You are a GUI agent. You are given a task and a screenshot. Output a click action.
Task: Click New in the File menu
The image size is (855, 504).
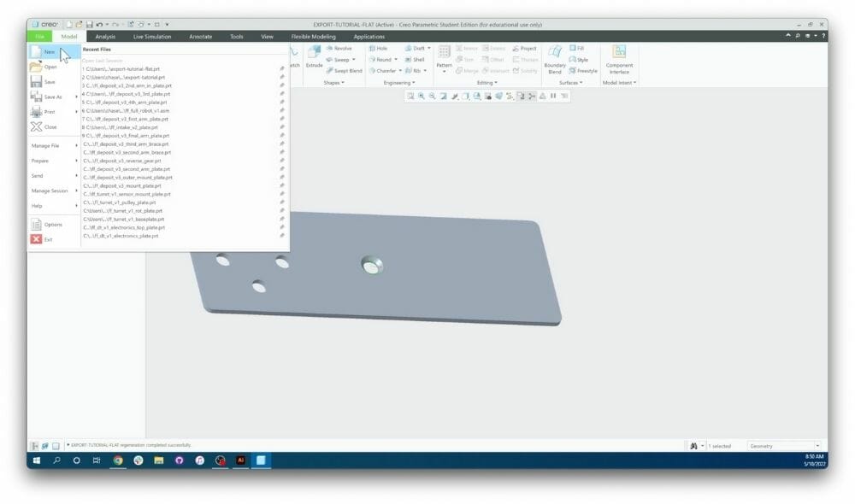(50, 51)
